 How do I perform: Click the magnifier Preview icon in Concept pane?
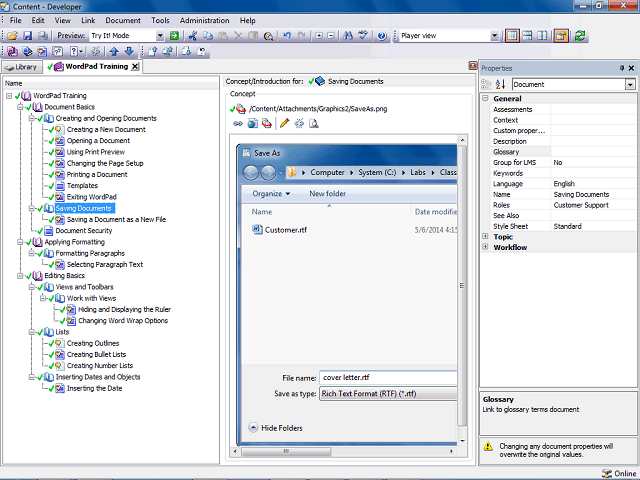click(313, 123)
